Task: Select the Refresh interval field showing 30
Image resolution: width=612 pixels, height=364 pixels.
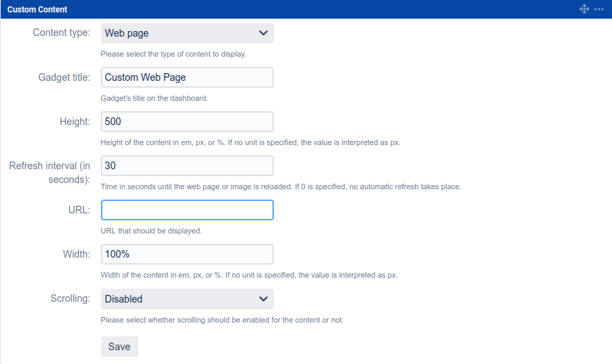Action: [x=187, y=166]
